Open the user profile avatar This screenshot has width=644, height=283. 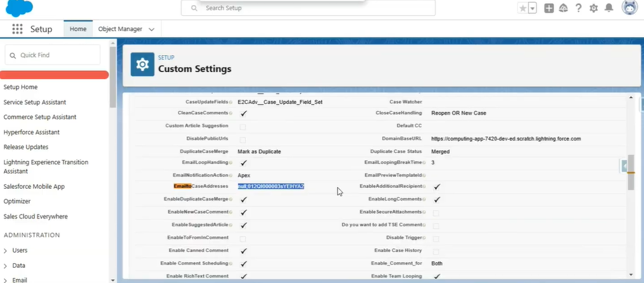629,8
